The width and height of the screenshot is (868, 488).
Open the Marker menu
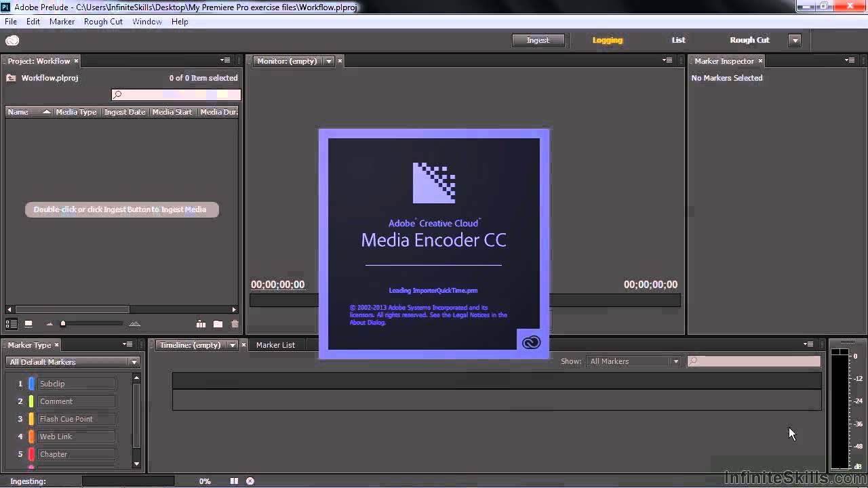click(x=62, y=22)
